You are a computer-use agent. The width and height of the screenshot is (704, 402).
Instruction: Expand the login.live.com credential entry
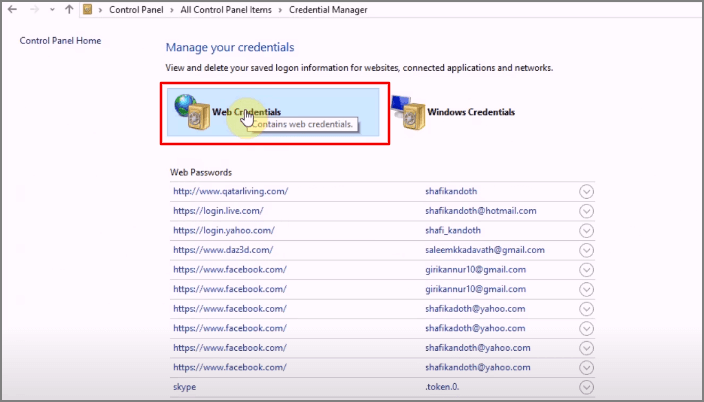587,211
